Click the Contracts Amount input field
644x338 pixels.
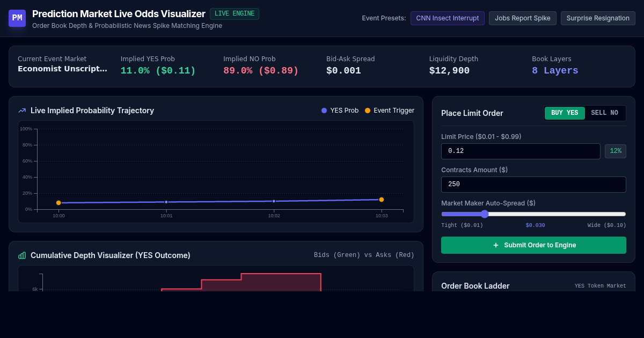[x=533, y=185]
